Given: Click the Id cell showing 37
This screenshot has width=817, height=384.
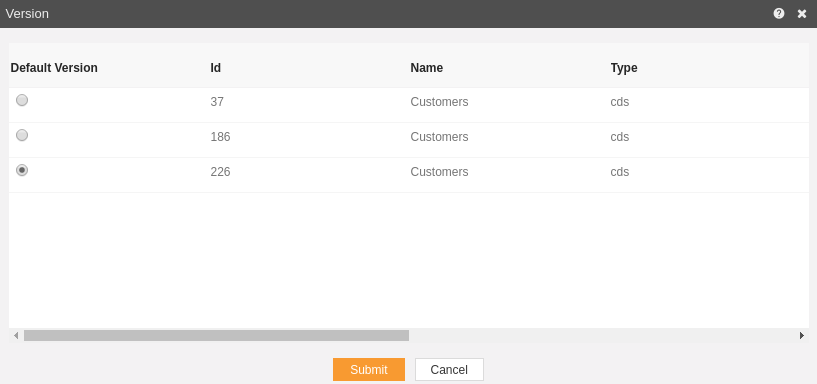Looking at the screenshot, I should [217, 102].
